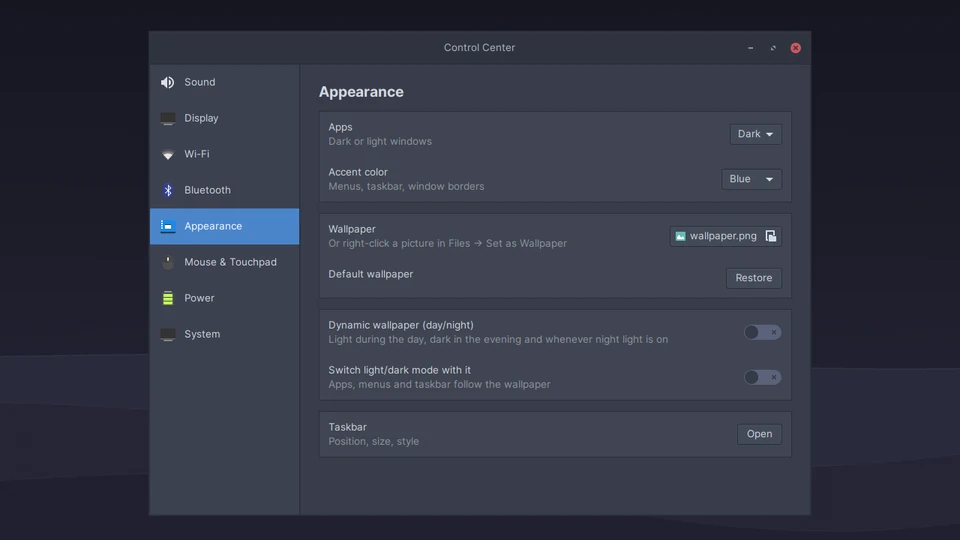Viewport: 960px width, 540px height.
Task: Click the Mouse & Touchpad mouse icon
Action: (167, 262)
